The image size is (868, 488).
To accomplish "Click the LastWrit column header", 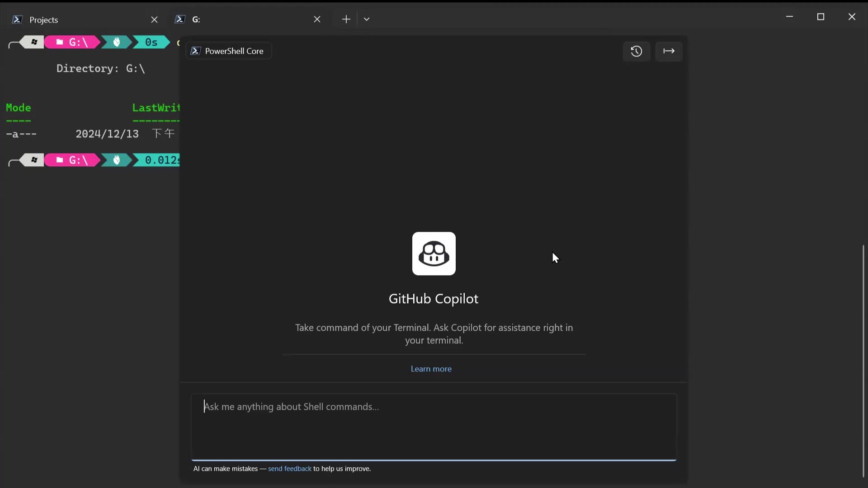I will point(156,108).
